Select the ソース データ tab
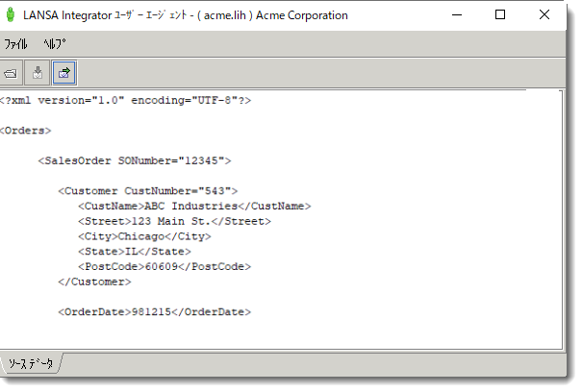 pyautogui.click(x=31, y=363)
